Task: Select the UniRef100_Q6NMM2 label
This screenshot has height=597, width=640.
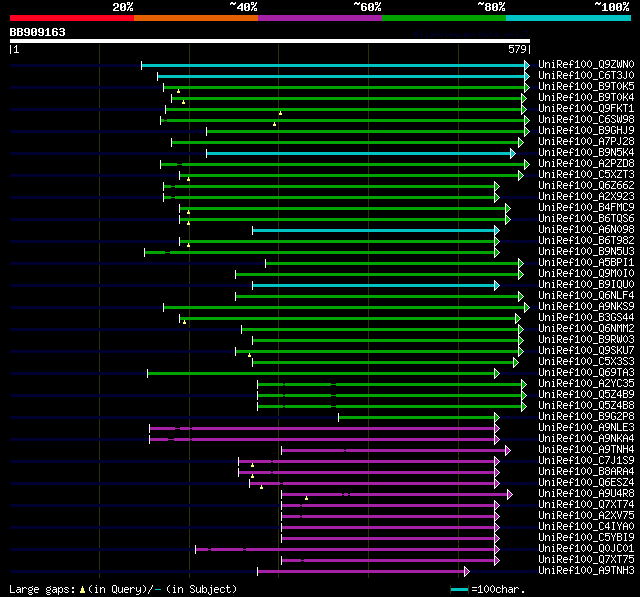Action: coord(586,329)
